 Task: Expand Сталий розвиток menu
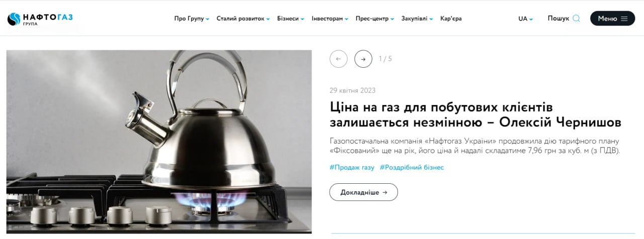pyautogui.click(x=243, y=19)
